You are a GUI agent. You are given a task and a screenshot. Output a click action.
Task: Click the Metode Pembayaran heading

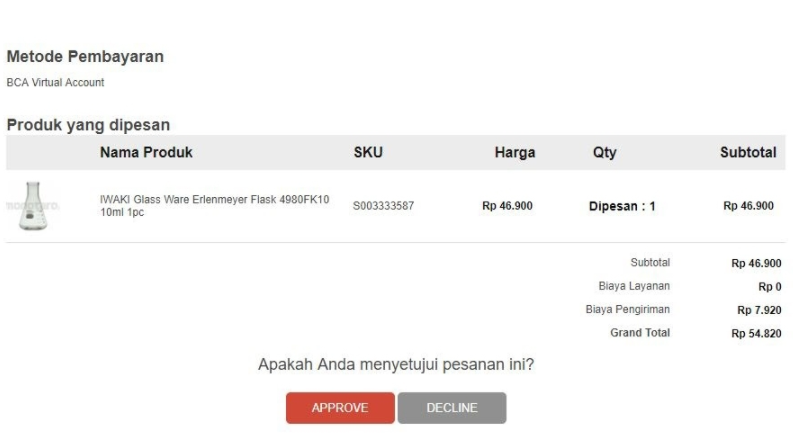(x=85, y=56)
